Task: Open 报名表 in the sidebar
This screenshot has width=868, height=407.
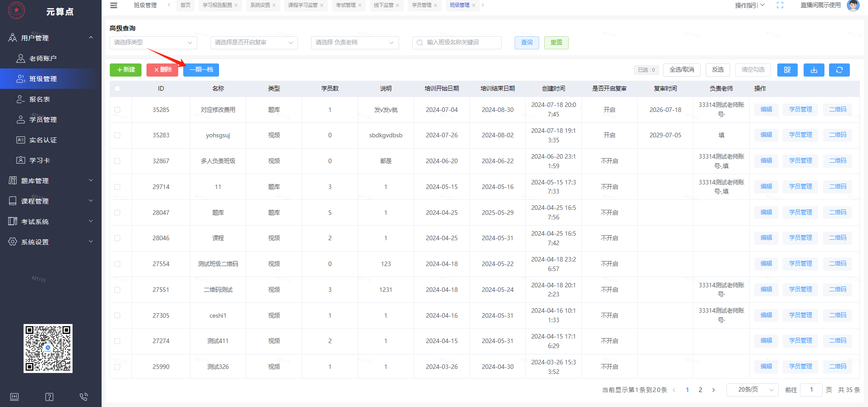Action: tap(51, 99)
